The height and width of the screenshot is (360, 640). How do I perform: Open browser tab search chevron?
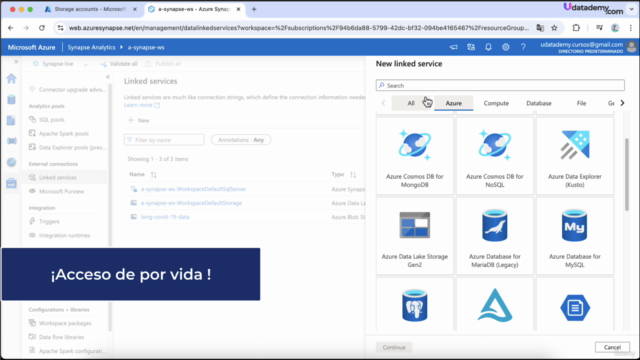(631, 9)
